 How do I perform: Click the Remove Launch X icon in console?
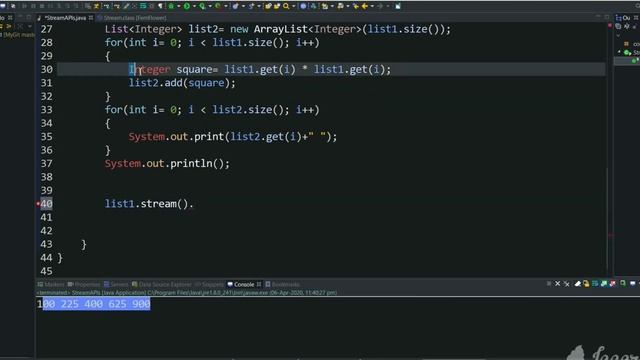[x=558, y=284]
